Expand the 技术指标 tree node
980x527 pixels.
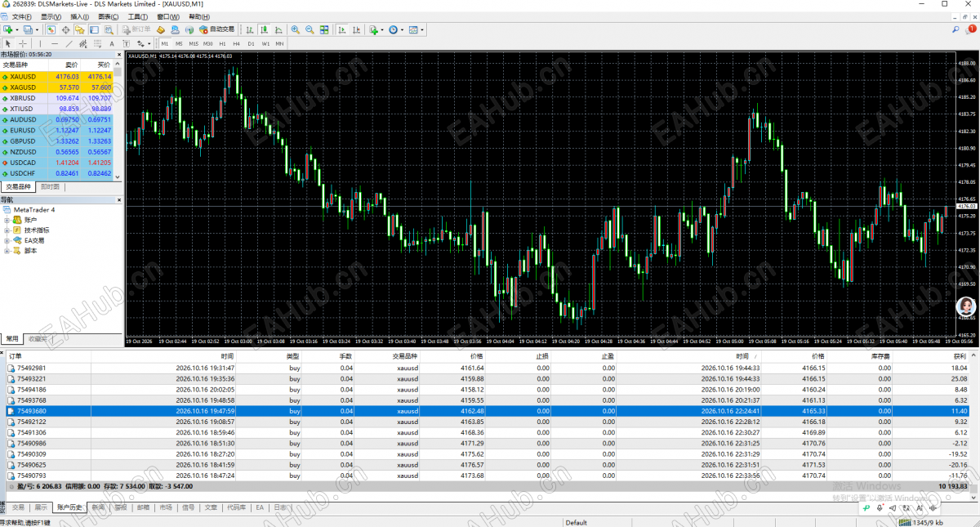[x=7, y=230]
